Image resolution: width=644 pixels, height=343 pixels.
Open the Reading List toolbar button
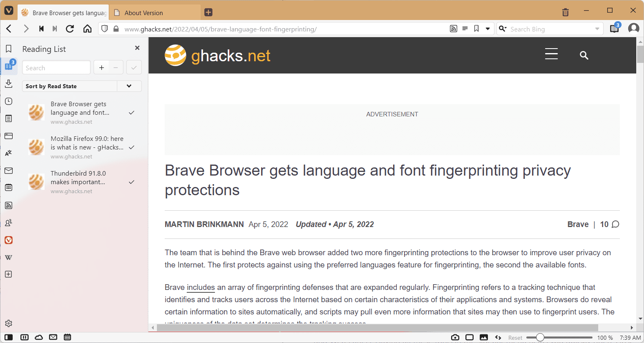[615, 28]
